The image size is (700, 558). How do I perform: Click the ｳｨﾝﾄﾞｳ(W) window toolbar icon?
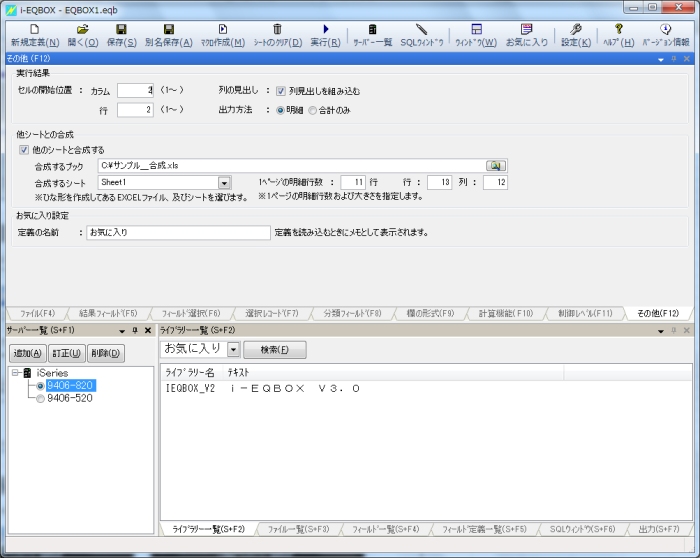[x=476, y=29]
